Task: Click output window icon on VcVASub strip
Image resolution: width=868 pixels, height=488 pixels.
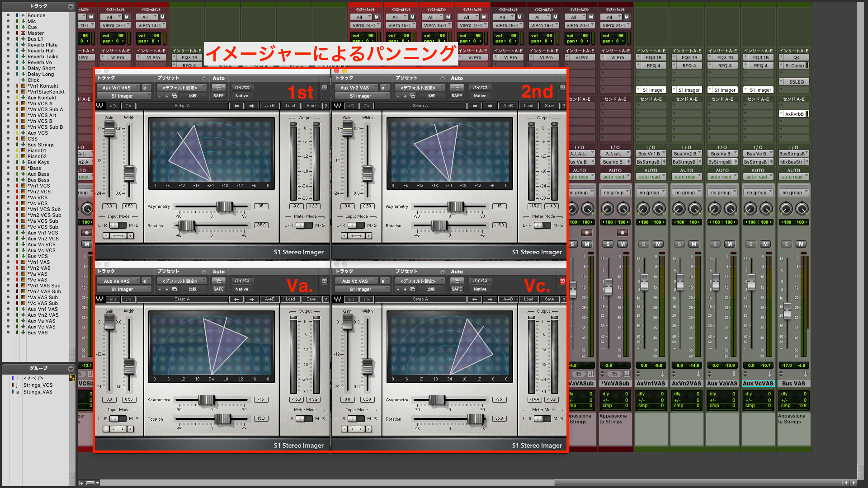Action: click(614, 374)
